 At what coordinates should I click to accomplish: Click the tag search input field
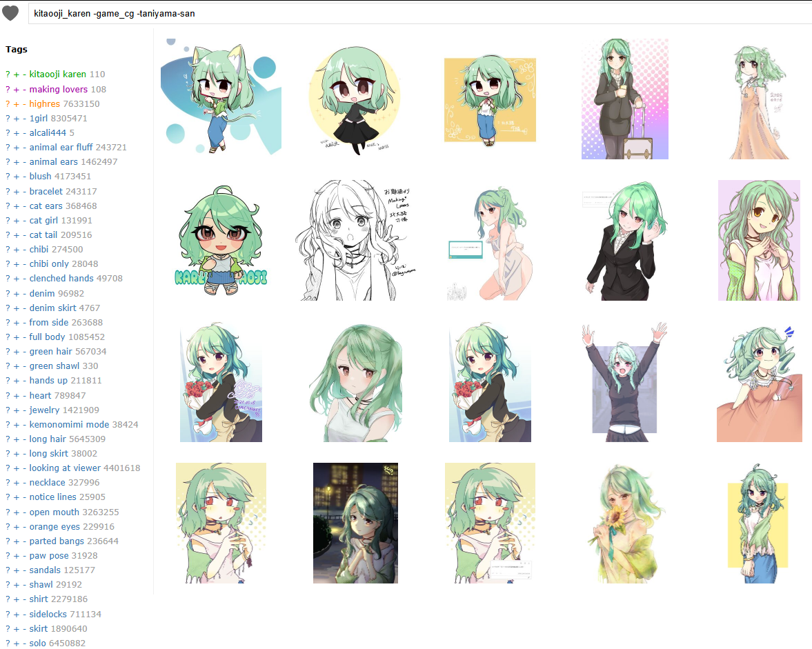point(419,14)
